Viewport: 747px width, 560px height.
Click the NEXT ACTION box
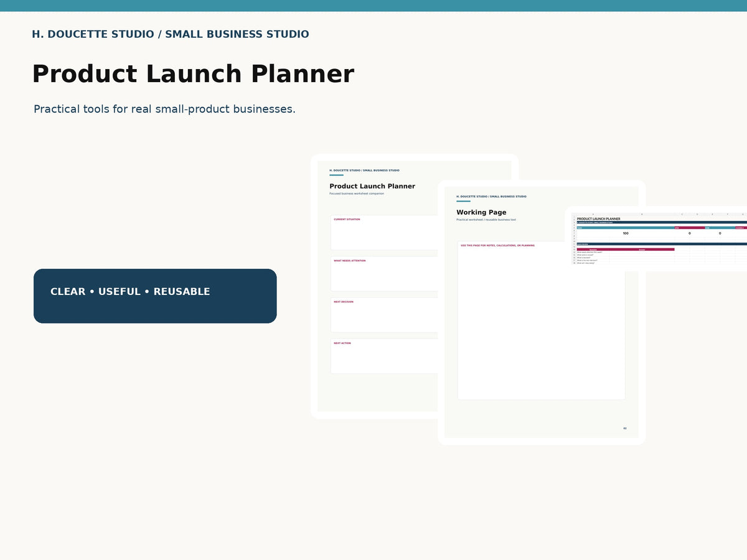384,356
